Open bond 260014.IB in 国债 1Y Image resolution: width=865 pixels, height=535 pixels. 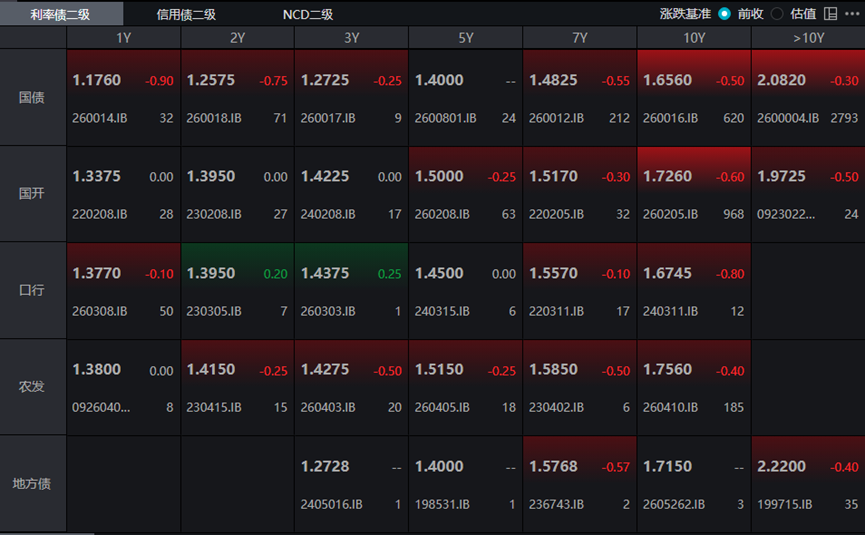click(x=100, y=118)
